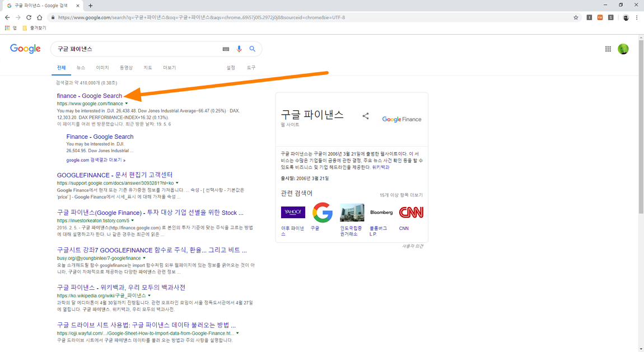Viewport: 644px width, 352px height.
Task: Open the finance - Google Search result
Action: [90, 96]
